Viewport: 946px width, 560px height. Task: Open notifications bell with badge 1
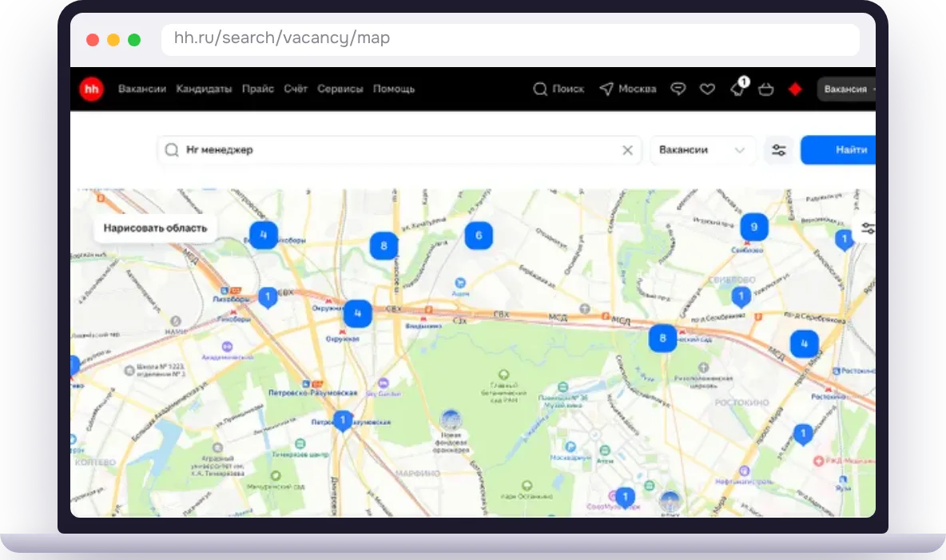click(x=737, y=89)
